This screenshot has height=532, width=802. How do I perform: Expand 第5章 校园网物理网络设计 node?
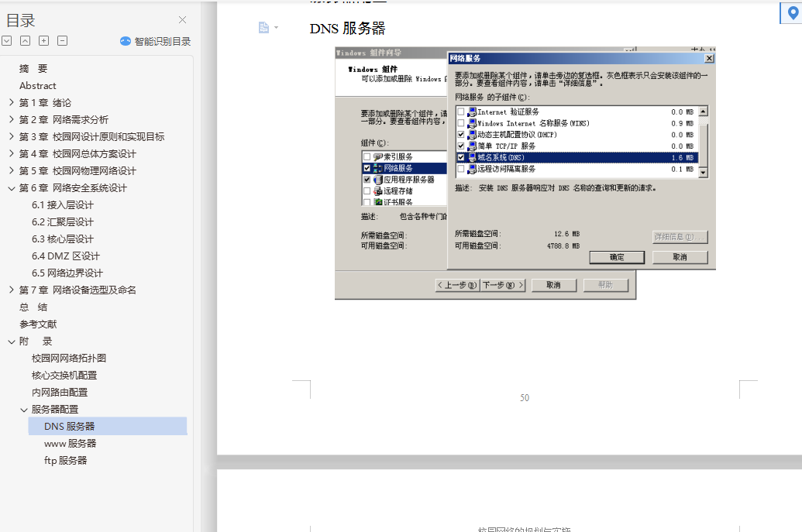coord(12,170)
